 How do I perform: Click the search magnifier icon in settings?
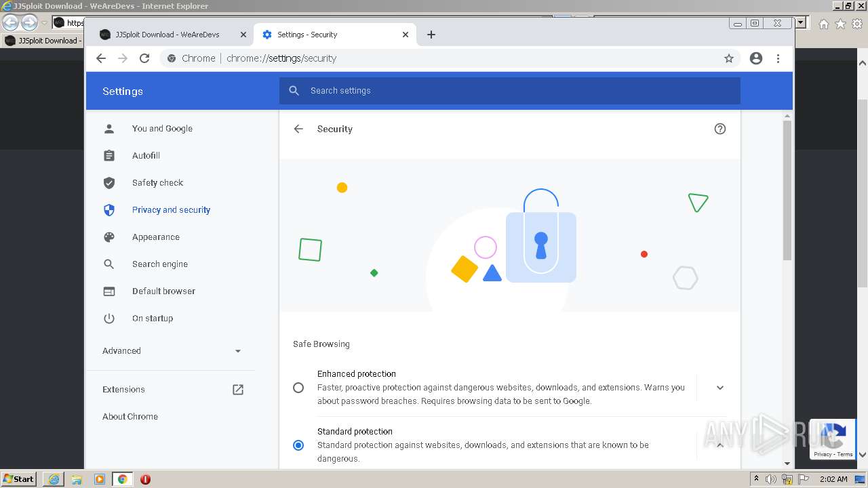[294, 91]
